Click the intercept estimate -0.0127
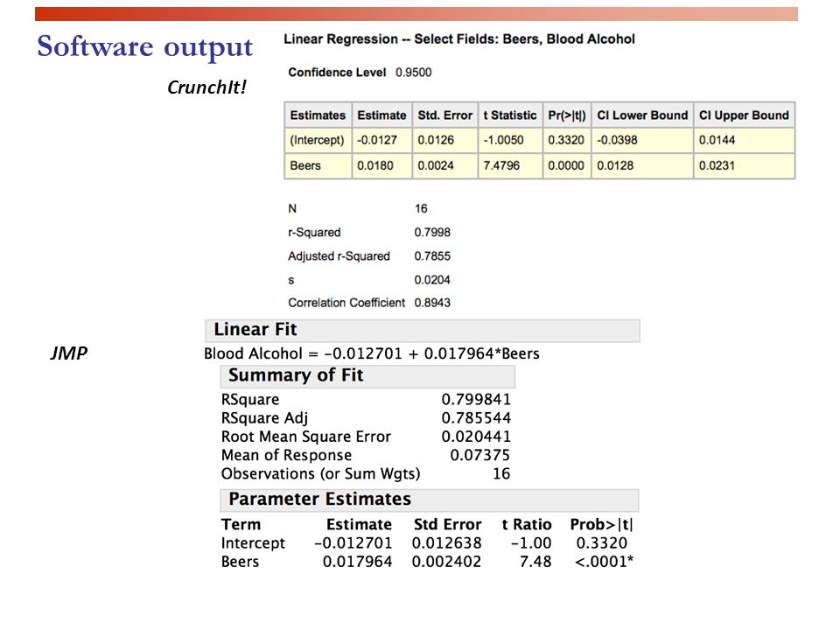 tap(377, 140)
